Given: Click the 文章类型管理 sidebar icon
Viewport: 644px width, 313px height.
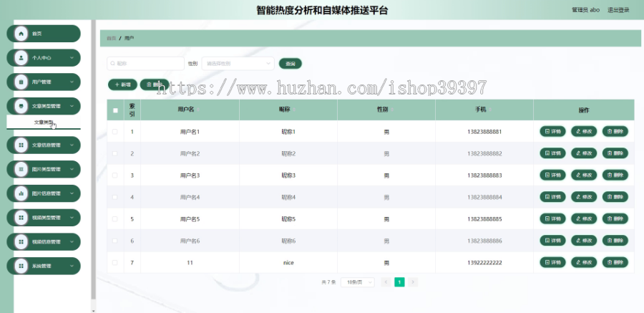Looking at the screenshot, I should tap(21, 106).
